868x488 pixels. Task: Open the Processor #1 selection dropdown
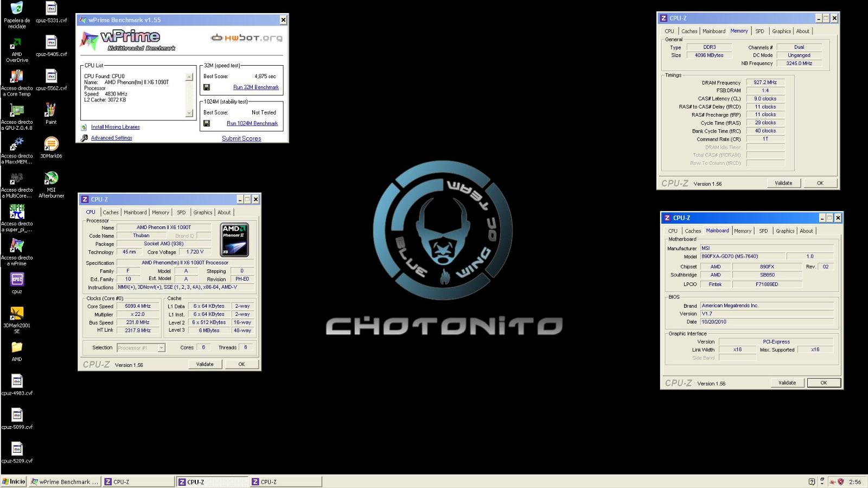(x=141, y=348)
